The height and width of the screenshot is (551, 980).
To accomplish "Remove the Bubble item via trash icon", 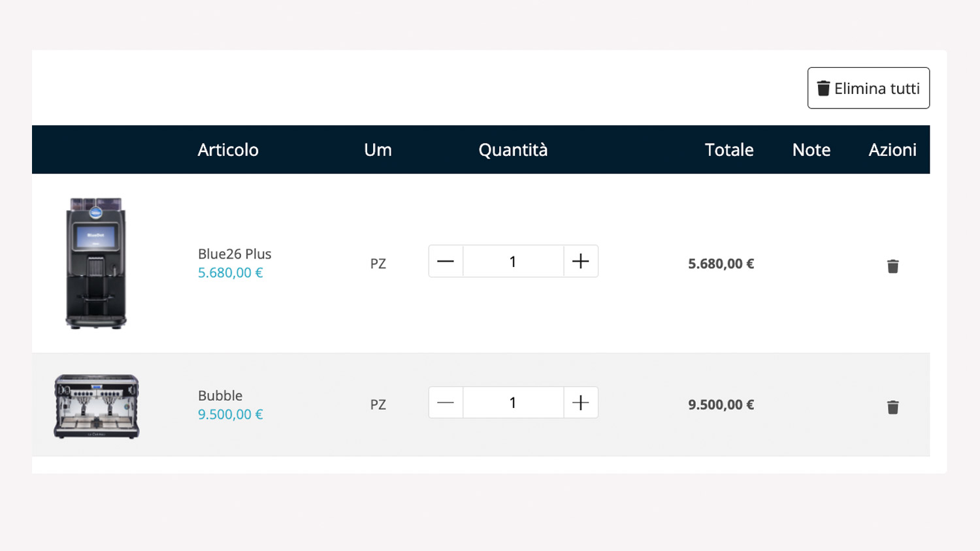I will pos(892,407).
